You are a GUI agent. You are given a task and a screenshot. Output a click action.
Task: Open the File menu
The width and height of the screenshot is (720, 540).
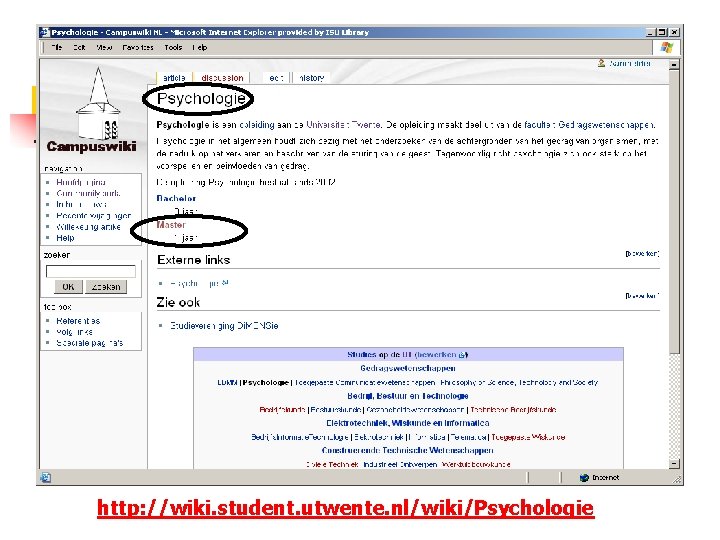click(x=56, y=47)
